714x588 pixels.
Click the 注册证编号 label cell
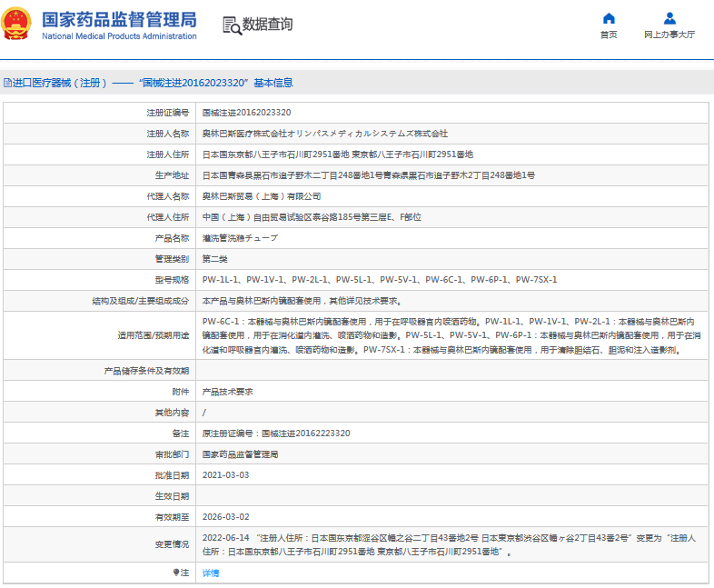(99, 113)
